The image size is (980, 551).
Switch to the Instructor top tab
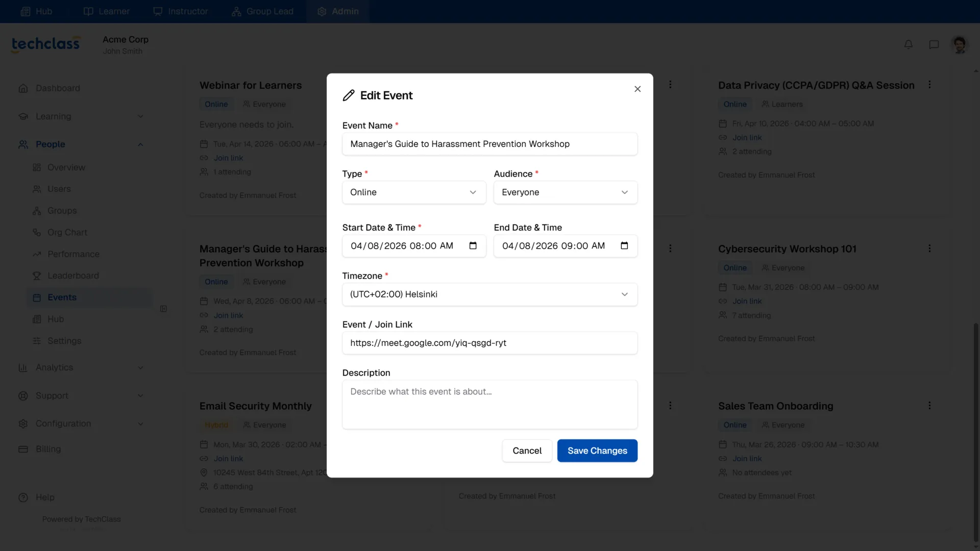click(181, 11)
